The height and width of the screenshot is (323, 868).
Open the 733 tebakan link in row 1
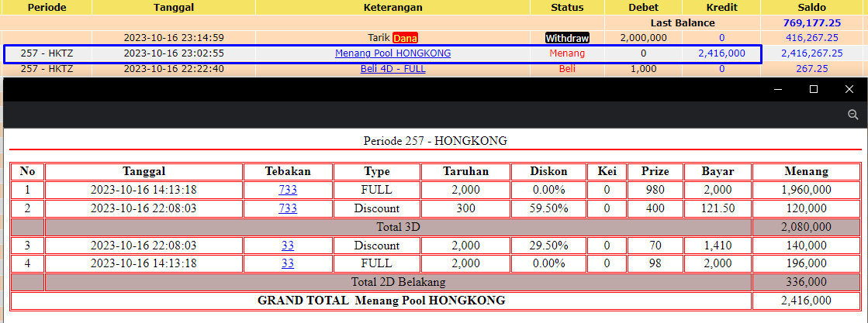(288, 190)
